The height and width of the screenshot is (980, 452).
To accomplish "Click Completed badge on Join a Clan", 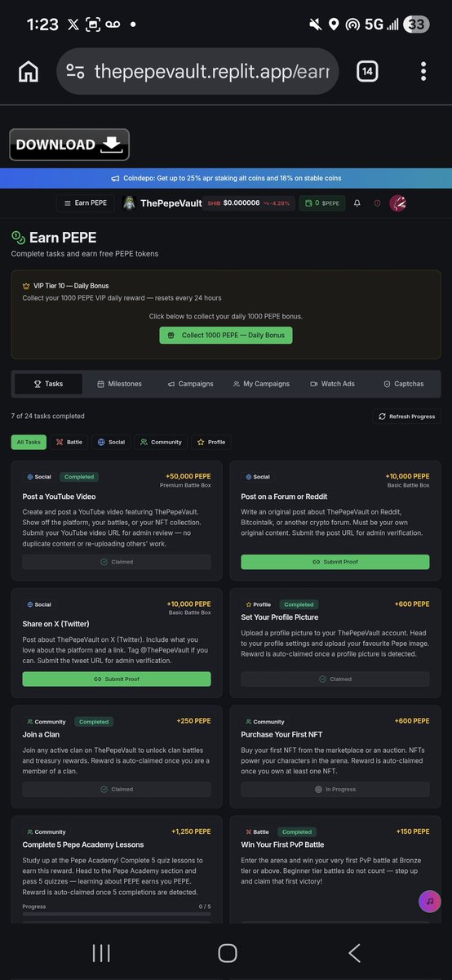I will tap(94, 722).
